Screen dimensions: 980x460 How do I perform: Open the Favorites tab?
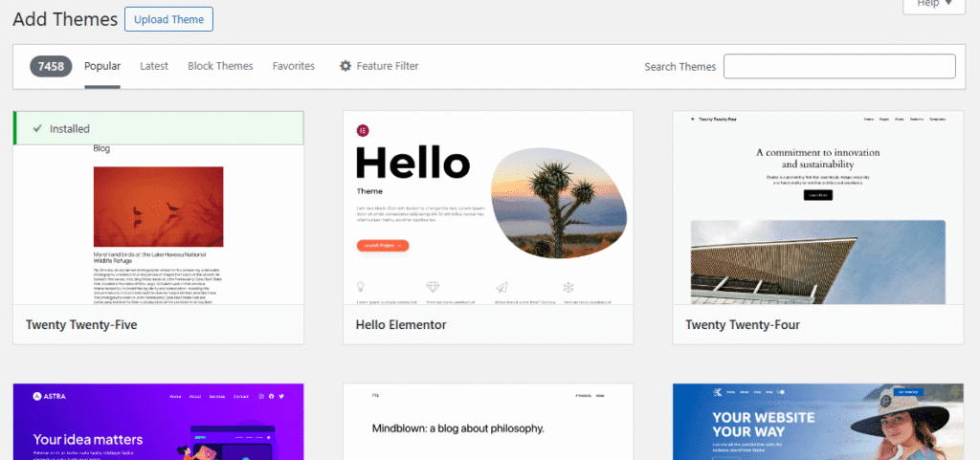294,66
